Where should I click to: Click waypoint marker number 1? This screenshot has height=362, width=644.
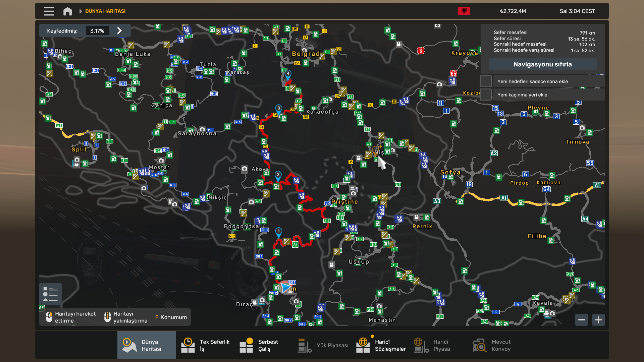278,231
